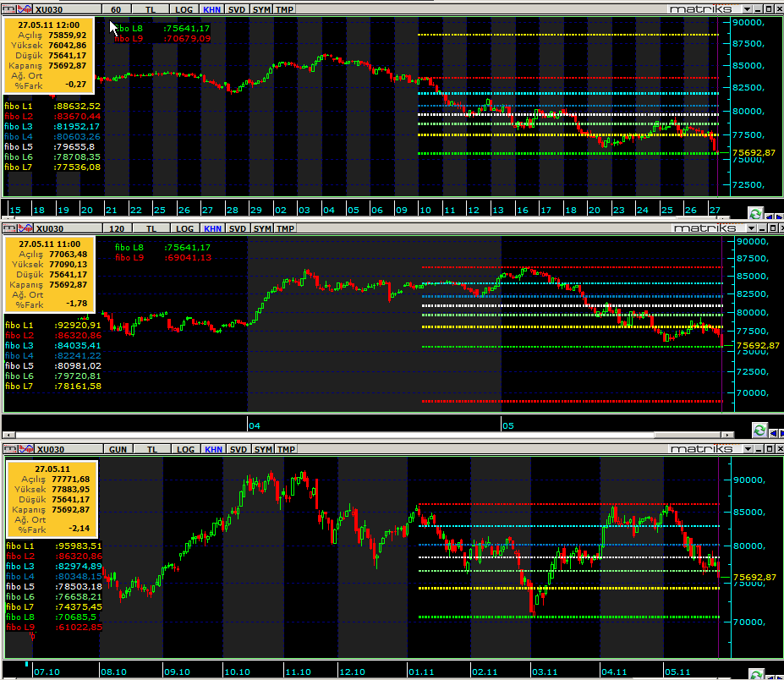Click the SYM button in the middle chart
The height and width of the screenshot is (680, 784).
[x=262, y=228]
